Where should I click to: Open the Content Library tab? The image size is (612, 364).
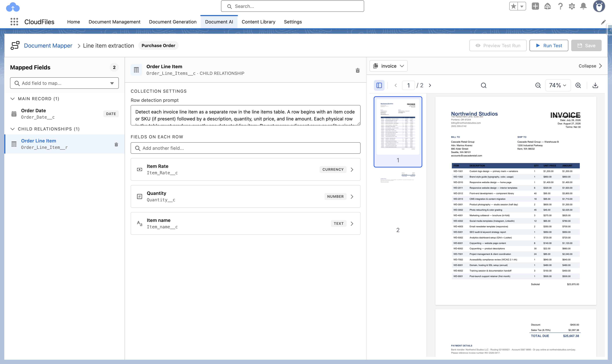click(258, 22)
